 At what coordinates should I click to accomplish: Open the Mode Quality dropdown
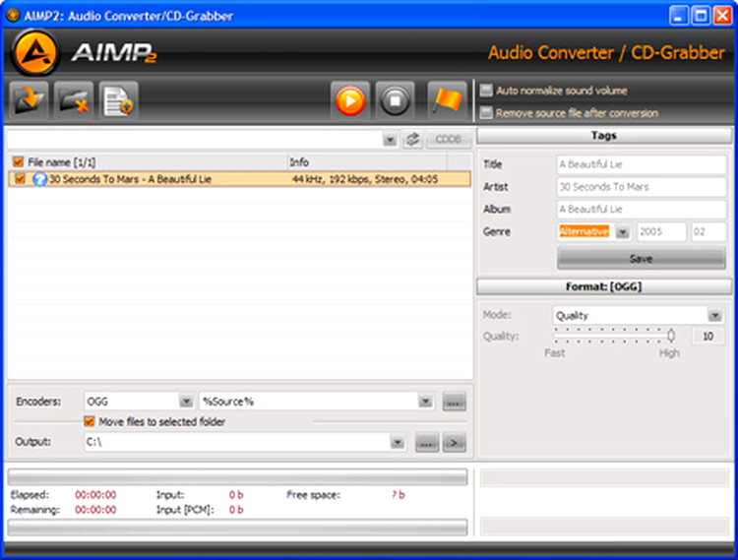click(x=715, y=315)
